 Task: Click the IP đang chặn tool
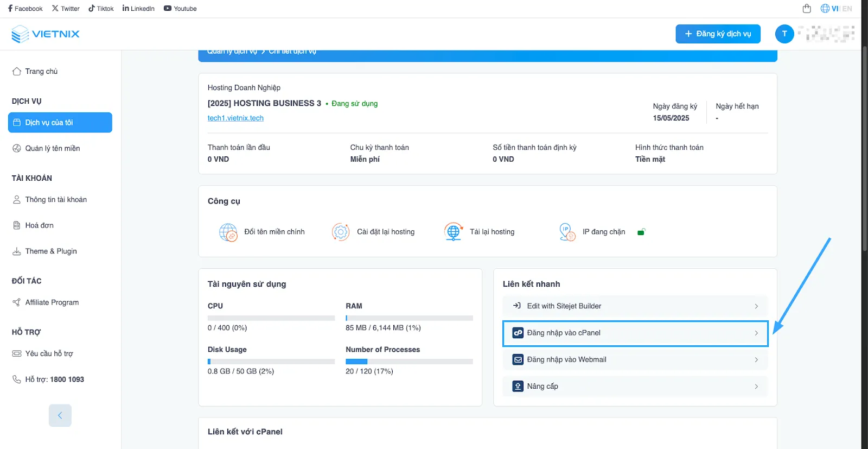(x=592, y=232)
